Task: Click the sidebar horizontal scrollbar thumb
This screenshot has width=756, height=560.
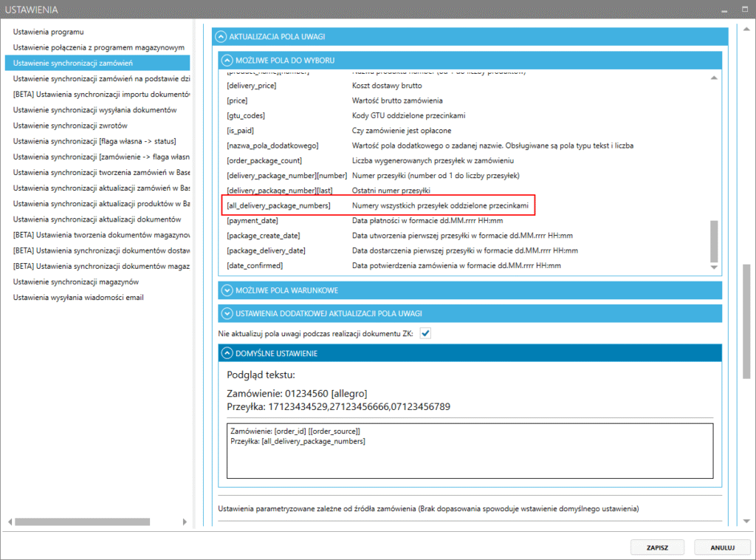Action: click(x=70, y=521)
